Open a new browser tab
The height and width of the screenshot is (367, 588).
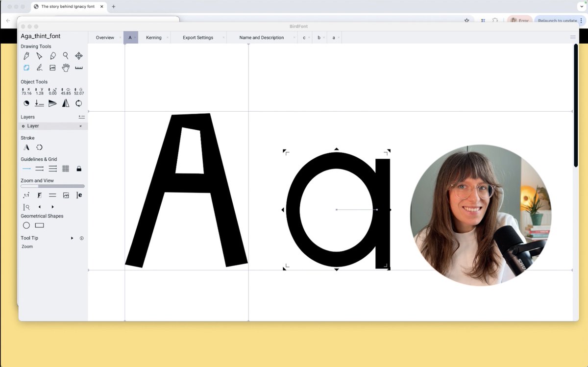pos(114,6)
